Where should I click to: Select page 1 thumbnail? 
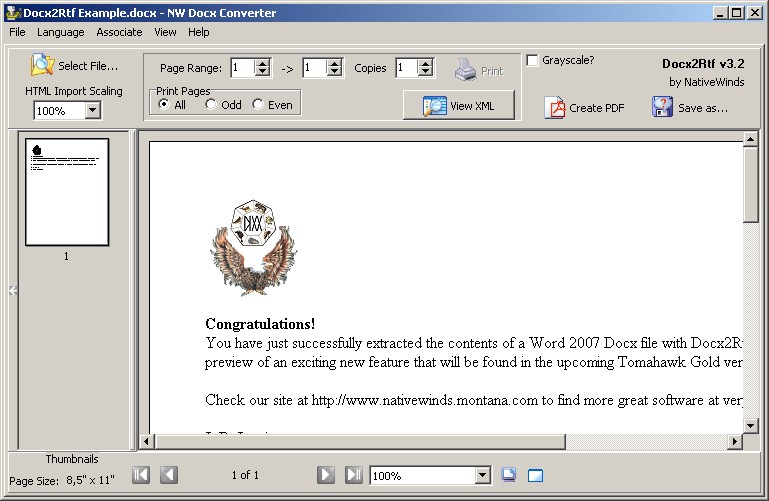coord(67,192)
